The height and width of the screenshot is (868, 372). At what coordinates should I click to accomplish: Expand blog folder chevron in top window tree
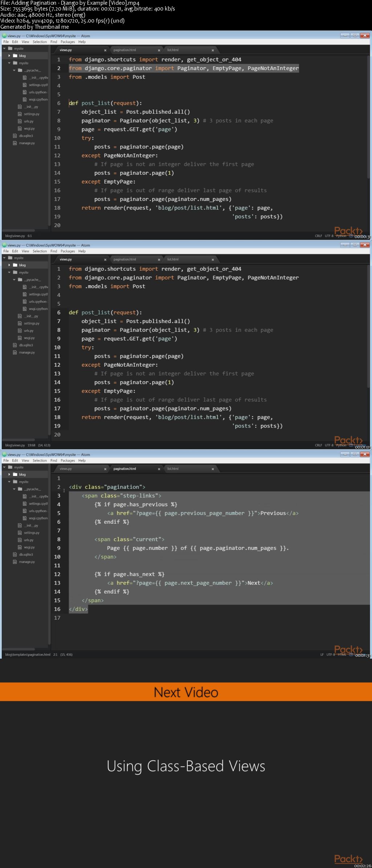9,56
